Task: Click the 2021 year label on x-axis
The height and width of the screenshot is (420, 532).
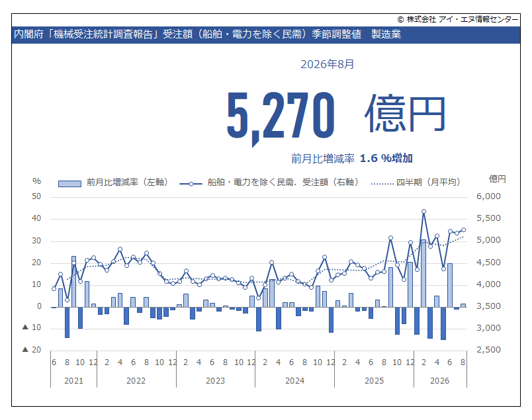Action: (73, 381)
